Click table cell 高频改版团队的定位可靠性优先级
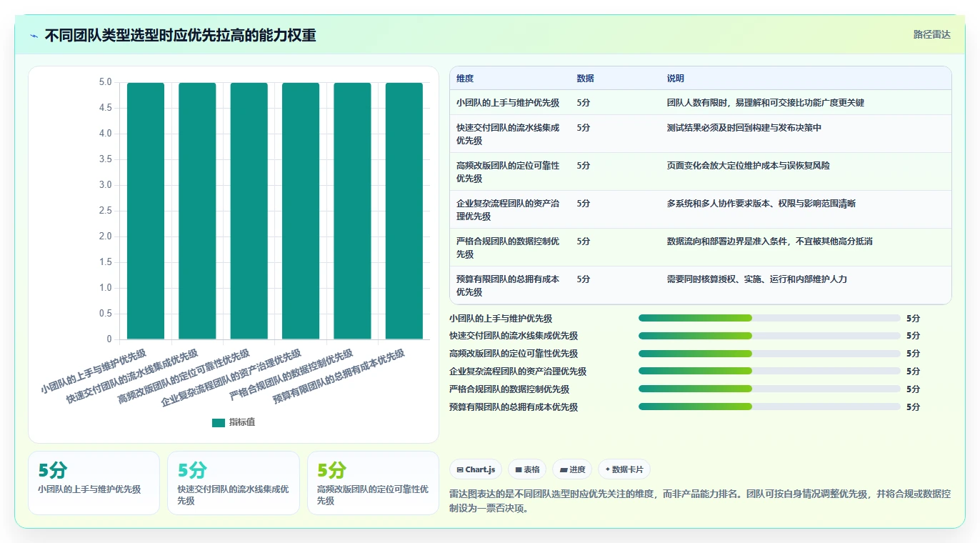Screen dimensions: 980x543 508,172
